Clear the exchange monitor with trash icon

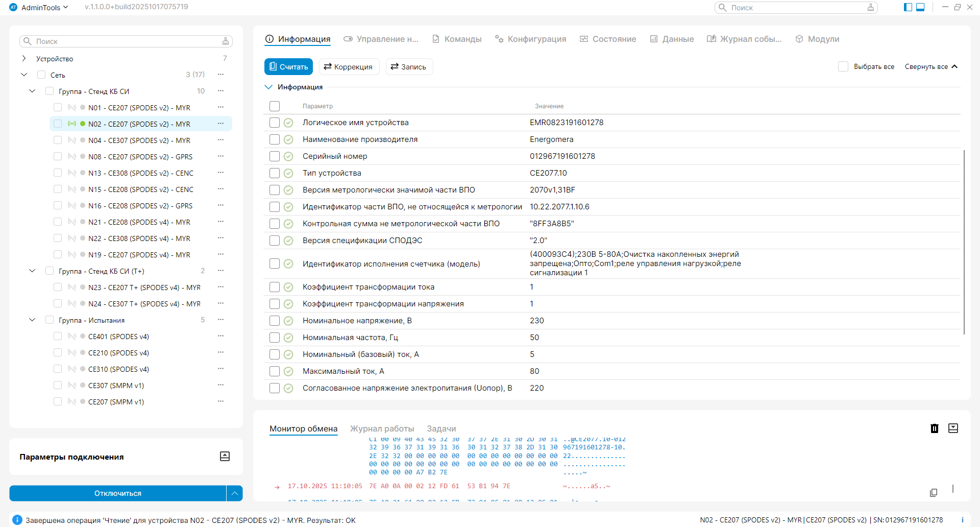[x=934, y=428]
